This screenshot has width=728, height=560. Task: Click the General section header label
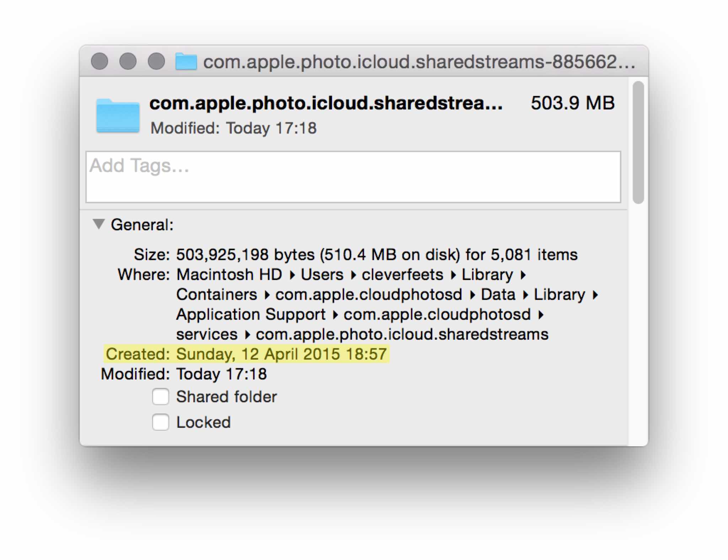tap(142, 225)
